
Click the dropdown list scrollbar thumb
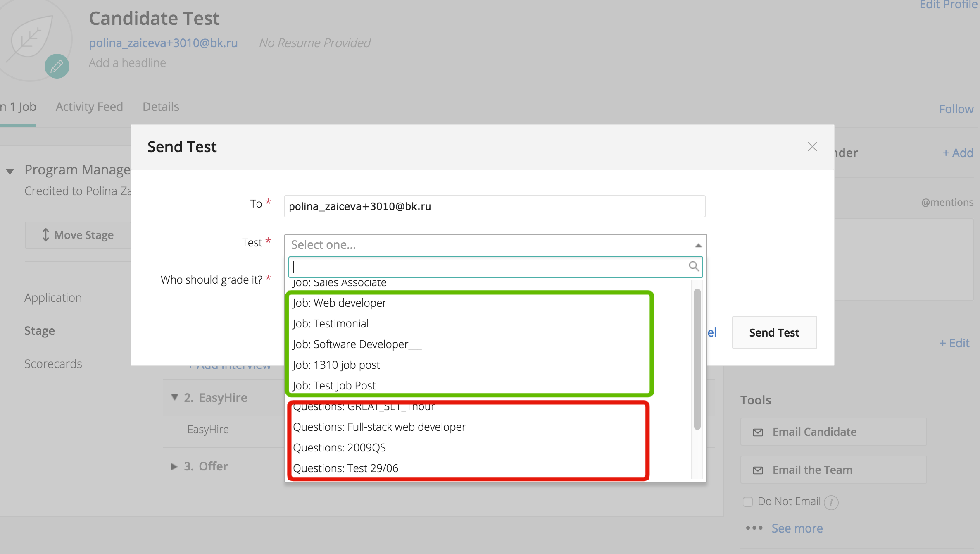click(x=697, y=360)
